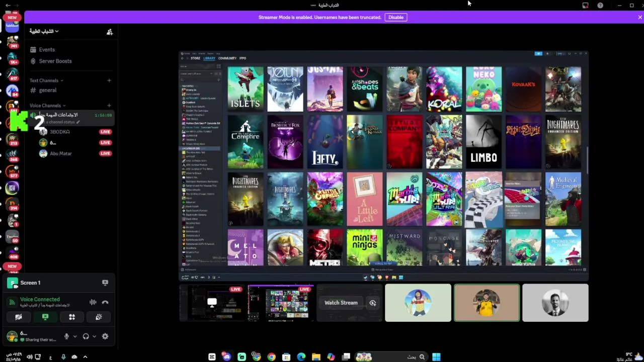Select LIMBO game cover in stream
The width and height of the screenshot is (644, 362).
[484, 142]
